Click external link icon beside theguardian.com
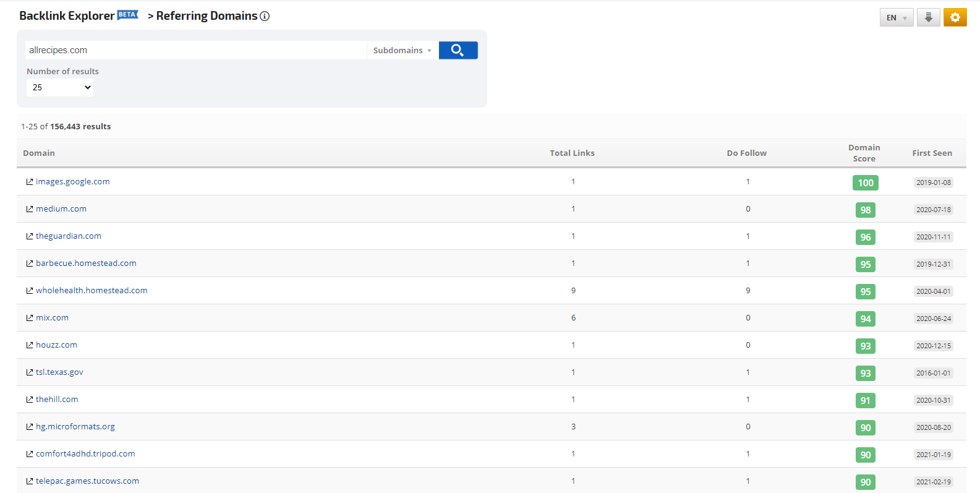This screenshot has width=980, height=493. [x=29, y=236]
